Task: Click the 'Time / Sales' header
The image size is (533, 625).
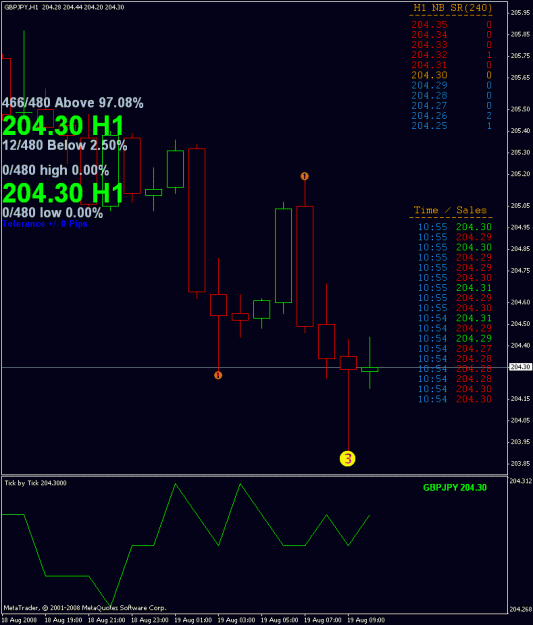Action: 450,210
